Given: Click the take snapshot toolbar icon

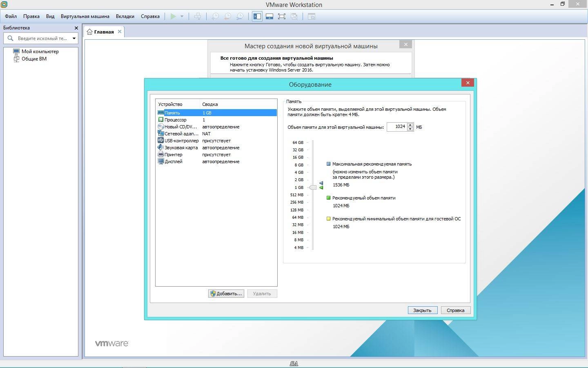Looking at the screenshot, I should tap(215, 16).
